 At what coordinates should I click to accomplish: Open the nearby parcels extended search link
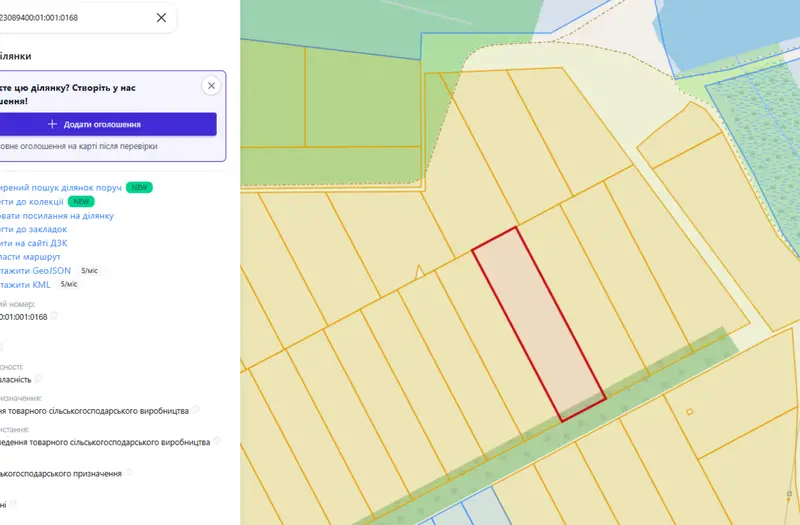[61, 188]
